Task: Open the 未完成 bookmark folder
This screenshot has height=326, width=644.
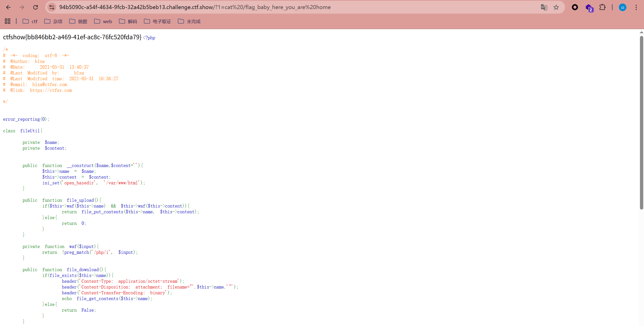Action: click(189, 21)
